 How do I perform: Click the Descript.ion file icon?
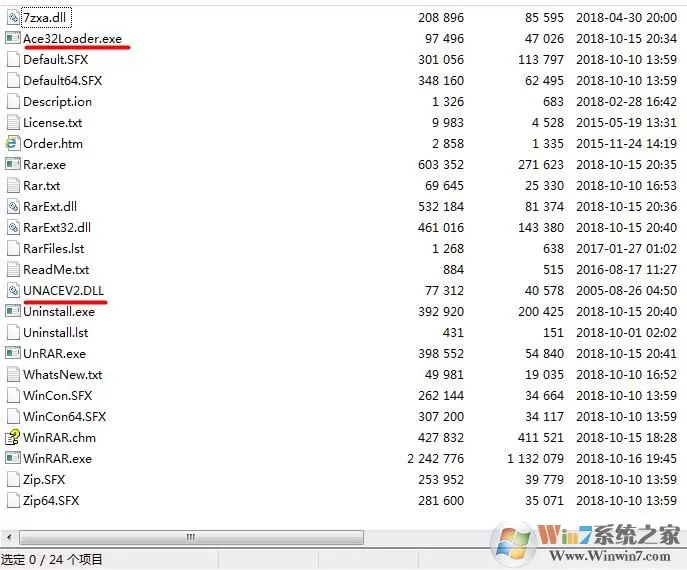13,101
